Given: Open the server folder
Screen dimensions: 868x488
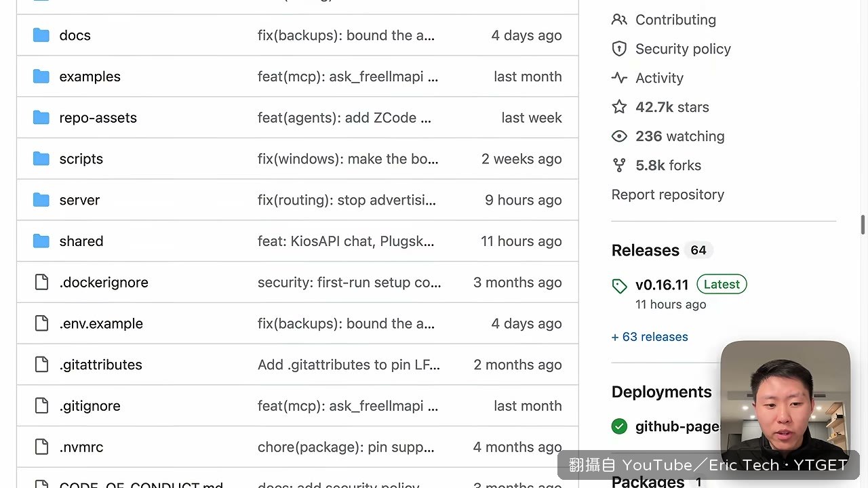Looking at the screenshot, I should coord(79,200).
